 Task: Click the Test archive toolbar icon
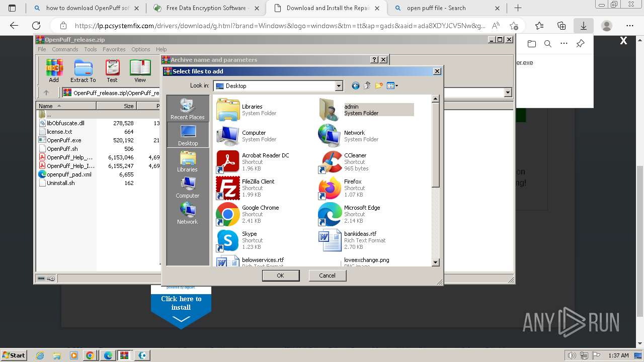(x=112, y=71)
